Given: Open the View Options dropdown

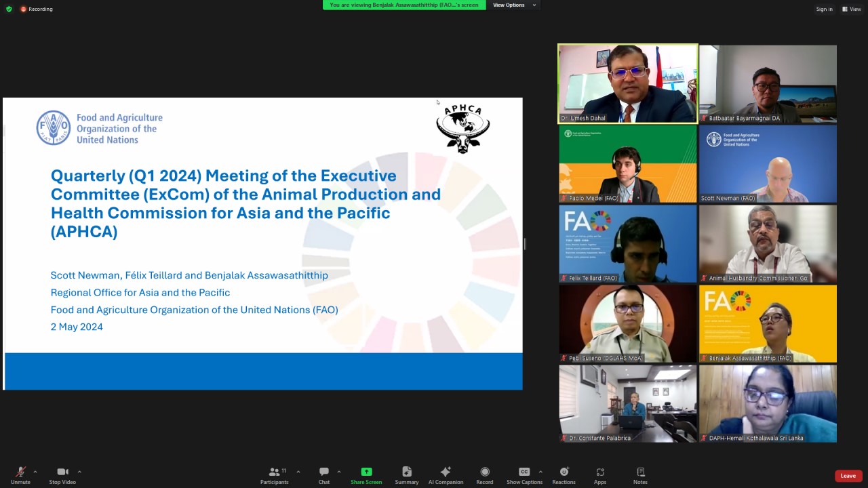Looking at the screenshot, I should point(513,5).
